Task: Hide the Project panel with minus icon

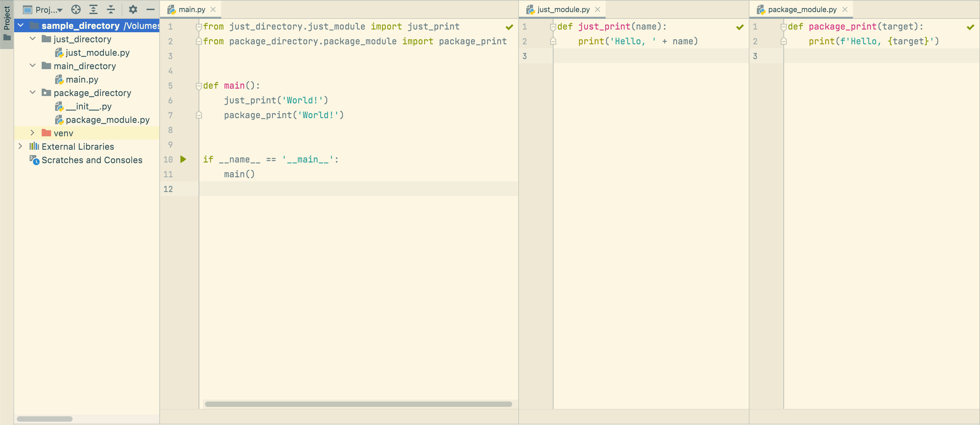Action: [150, 9]
